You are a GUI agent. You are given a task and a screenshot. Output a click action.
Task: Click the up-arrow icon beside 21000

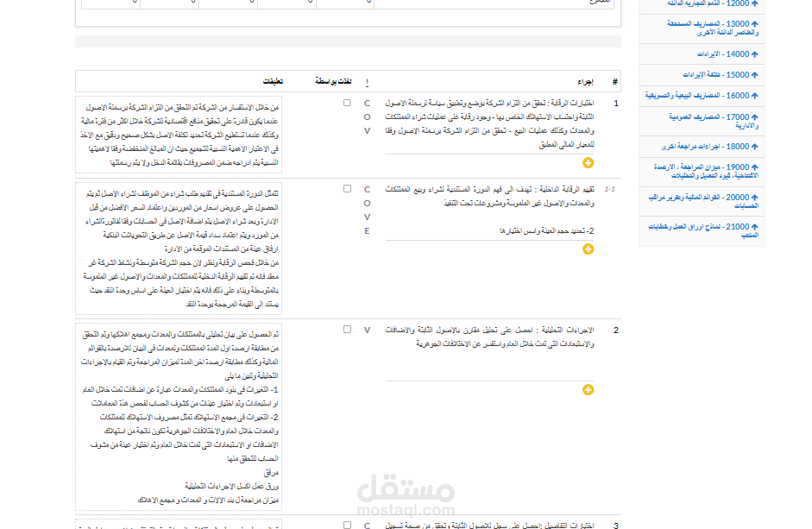[x=754, y=227]
